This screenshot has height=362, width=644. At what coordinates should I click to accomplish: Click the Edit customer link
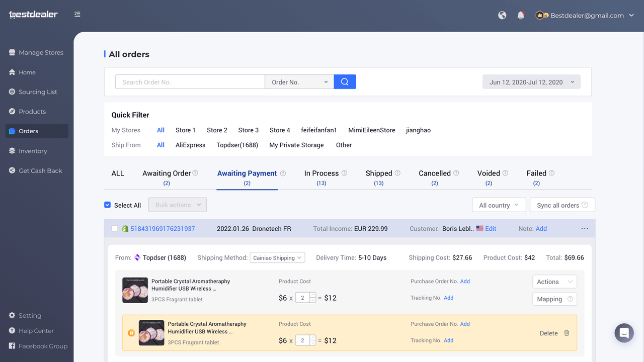point(491,228)
